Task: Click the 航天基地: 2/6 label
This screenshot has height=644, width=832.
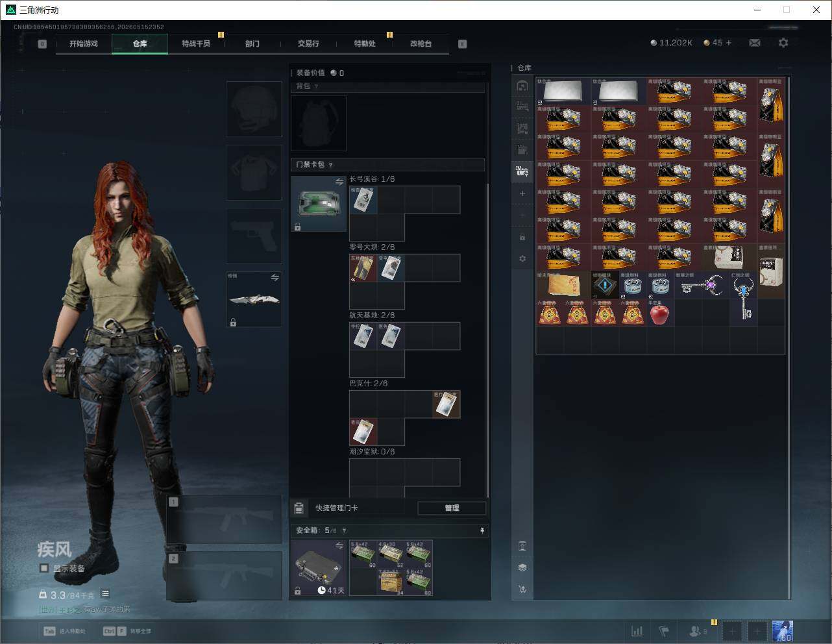Action: click(x=372, y=316)
